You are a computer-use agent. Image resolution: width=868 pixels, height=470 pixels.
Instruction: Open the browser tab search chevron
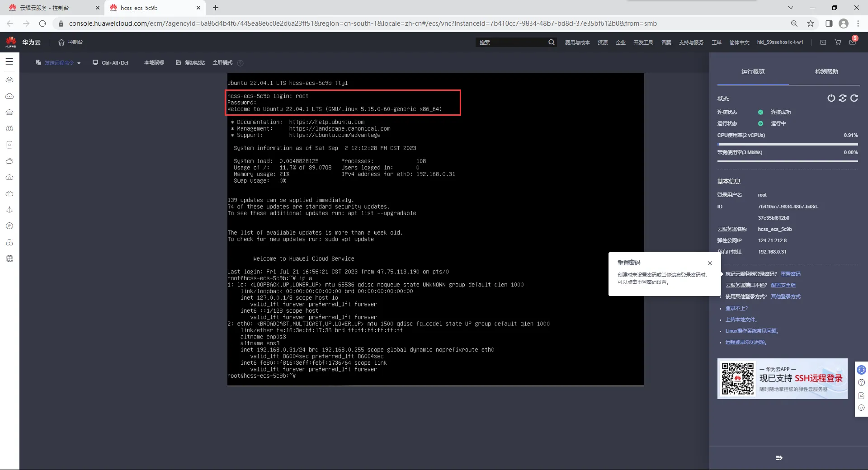coord(790,8)
